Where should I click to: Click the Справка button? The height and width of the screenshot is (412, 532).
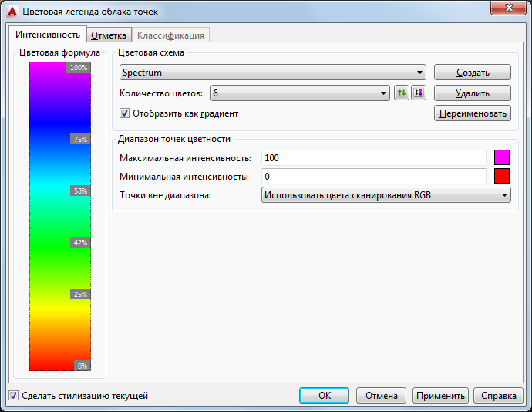pos(498,396)
